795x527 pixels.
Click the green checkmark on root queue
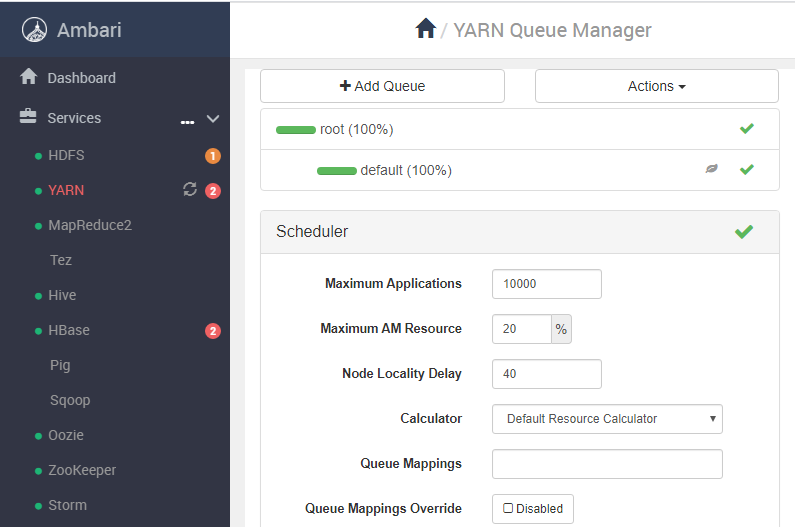(746, 128)
